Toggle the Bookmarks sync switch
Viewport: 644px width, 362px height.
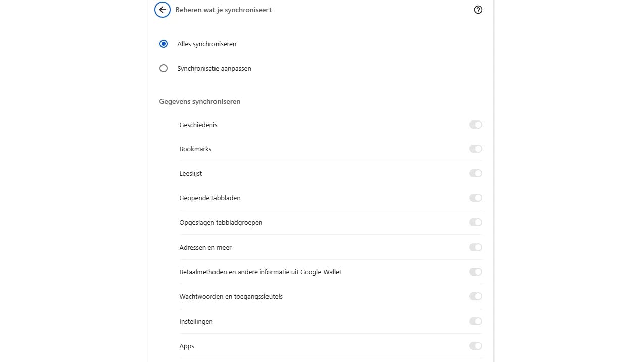point(475,149)
